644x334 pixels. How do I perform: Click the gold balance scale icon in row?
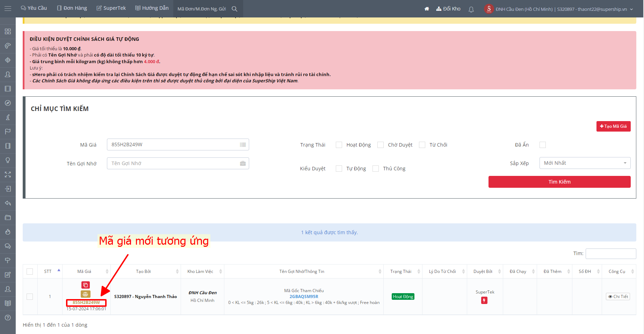coord(86,294)
